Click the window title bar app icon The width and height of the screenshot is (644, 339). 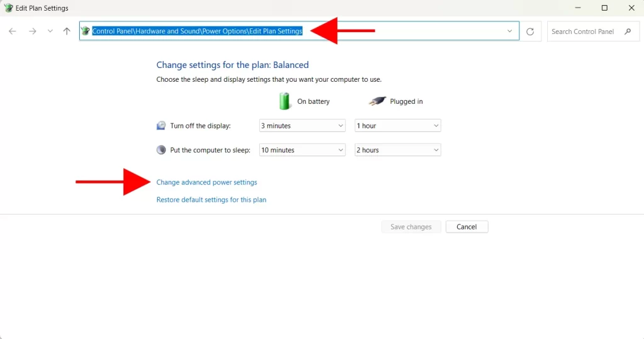coord(8,8)
